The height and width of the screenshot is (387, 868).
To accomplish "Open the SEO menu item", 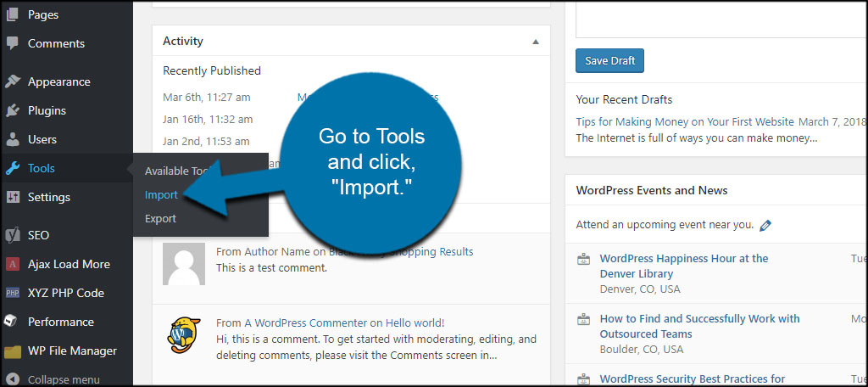I will click(x=39, y=235).
